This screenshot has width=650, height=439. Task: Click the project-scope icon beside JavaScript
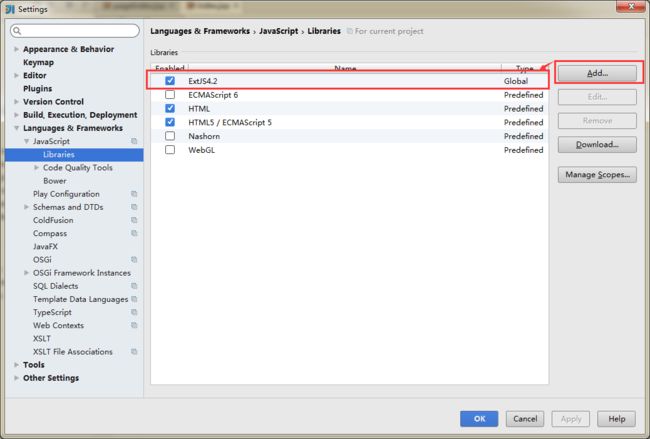(134, 141)
